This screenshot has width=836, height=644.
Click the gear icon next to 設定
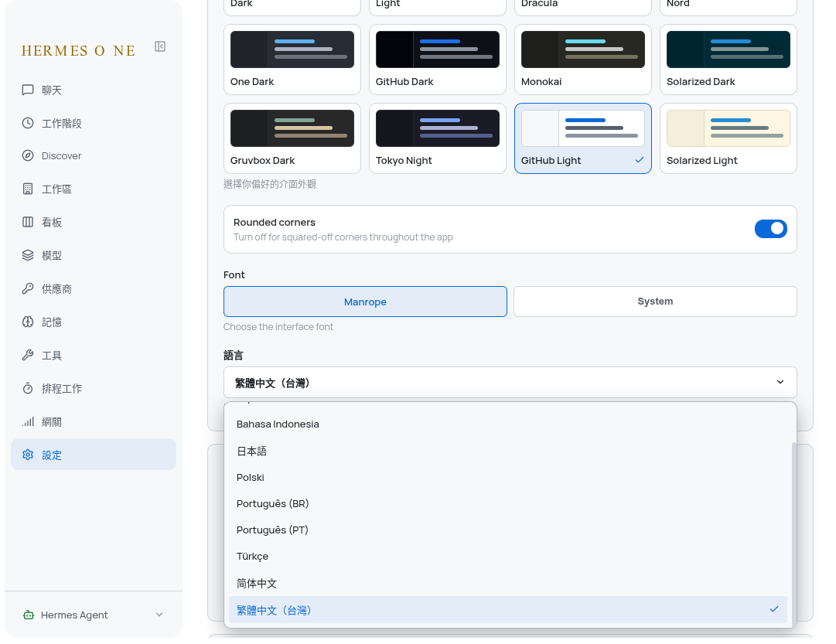click(x=28, y=455)
